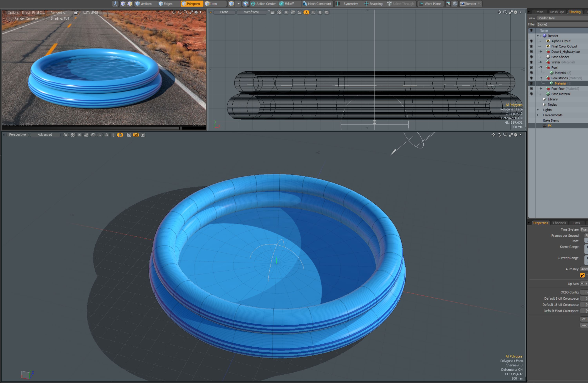Expand the Lights tree group
The width and height of the screenshot is (588, 383).
[538, 110]
